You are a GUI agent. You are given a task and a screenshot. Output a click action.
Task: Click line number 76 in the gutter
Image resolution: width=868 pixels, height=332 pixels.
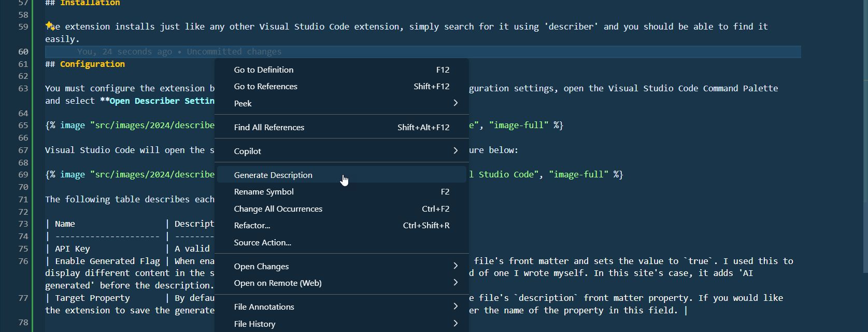(23, 261)
